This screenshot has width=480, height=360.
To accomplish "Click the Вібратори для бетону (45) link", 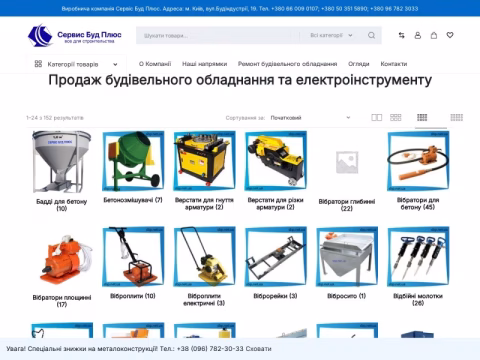I will (418, 204).
